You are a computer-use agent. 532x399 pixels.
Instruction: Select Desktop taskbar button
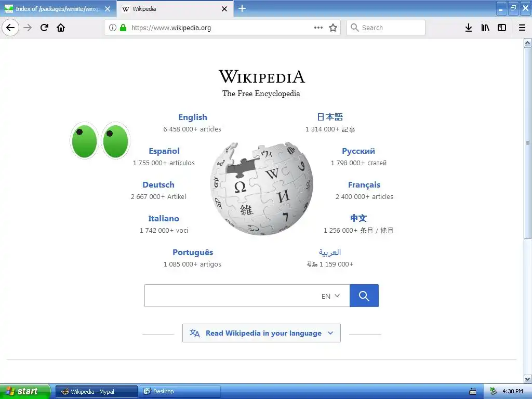tap(180, 392)
